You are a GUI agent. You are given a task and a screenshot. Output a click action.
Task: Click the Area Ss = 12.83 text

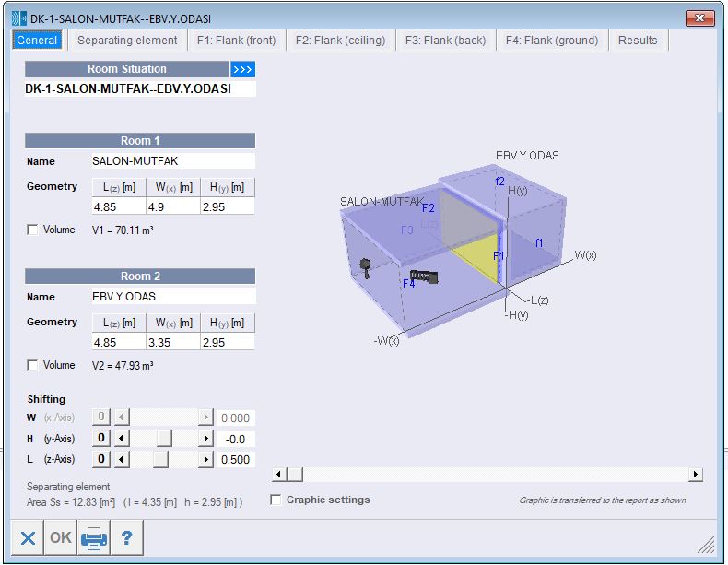click(x=71, y=502)
